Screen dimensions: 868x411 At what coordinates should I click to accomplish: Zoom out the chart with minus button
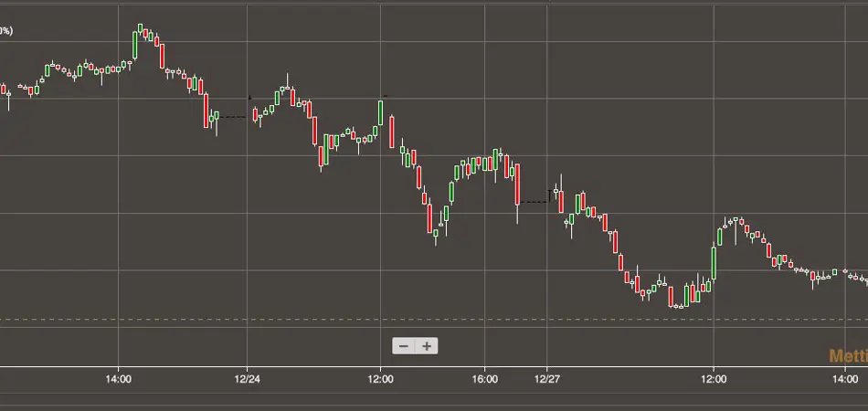(404, 346)
